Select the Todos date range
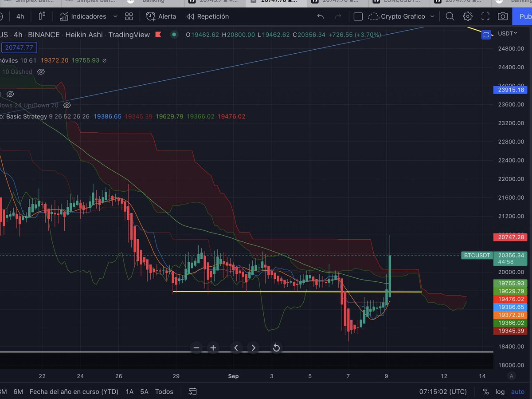The image size is (532, 399). click(164, 391)
